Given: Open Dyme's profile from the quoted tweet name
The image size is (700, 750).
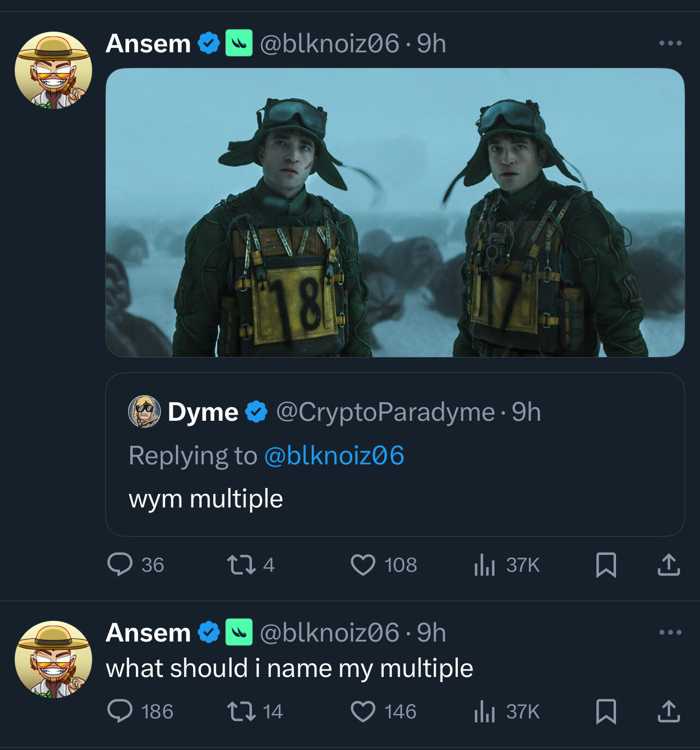Looking at the screenshot, I should coord(203,412).
